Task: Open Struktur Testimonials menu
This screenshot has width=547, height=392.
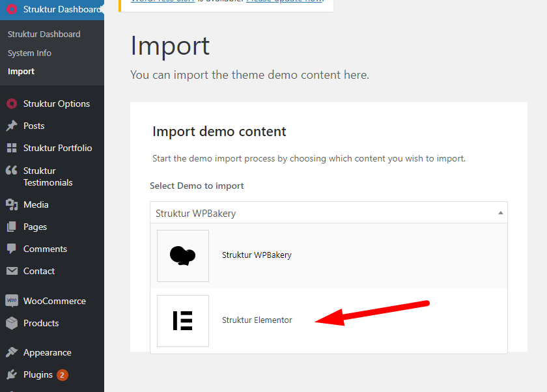Action: [52, 176]
